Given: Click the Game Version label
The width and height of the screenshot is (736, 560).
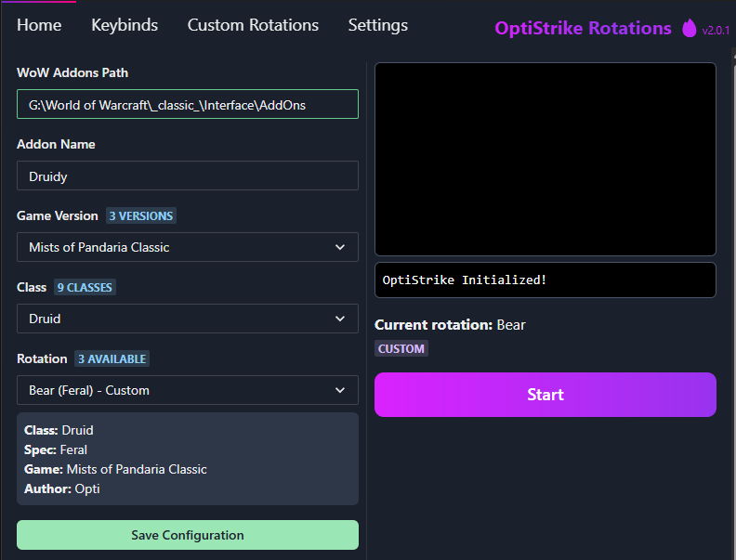Looking at the screenshot, I should click(58, 215).
